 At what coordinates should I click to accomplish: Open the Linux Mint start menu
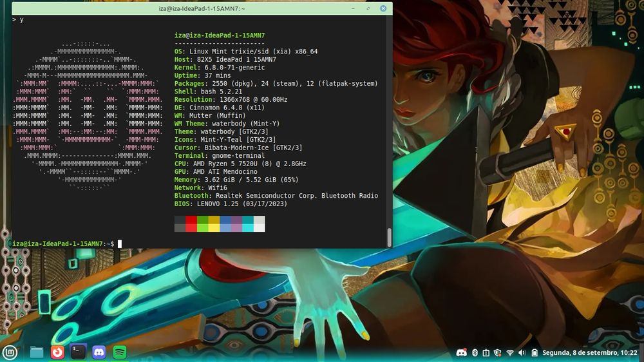coord(10,352)
